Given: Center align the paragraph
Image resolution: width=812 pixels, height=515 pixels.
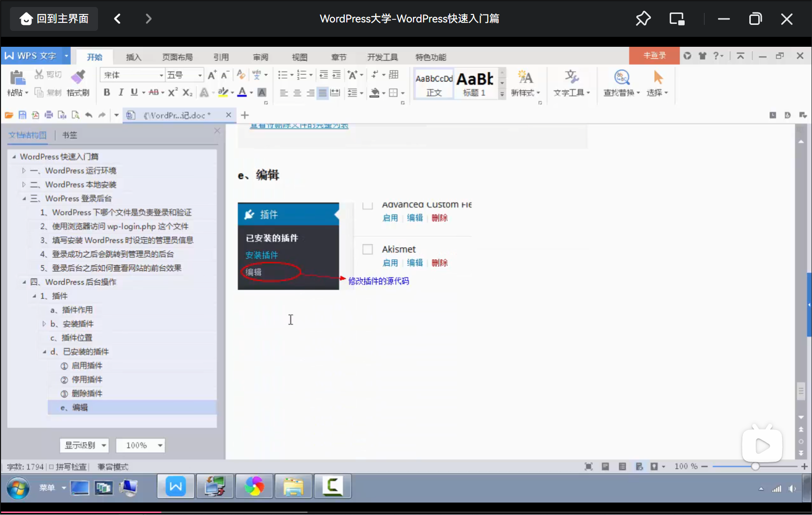Looking at the screenshot, I should click(297, 93).
